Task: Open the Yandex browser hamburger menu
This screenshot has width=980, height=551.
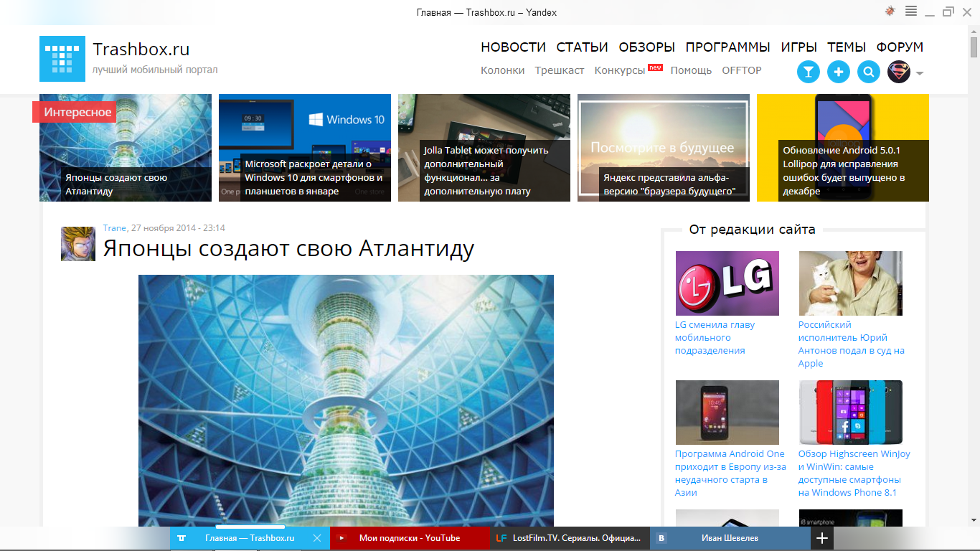Action: pyautogui.click(x=911, y=11)
